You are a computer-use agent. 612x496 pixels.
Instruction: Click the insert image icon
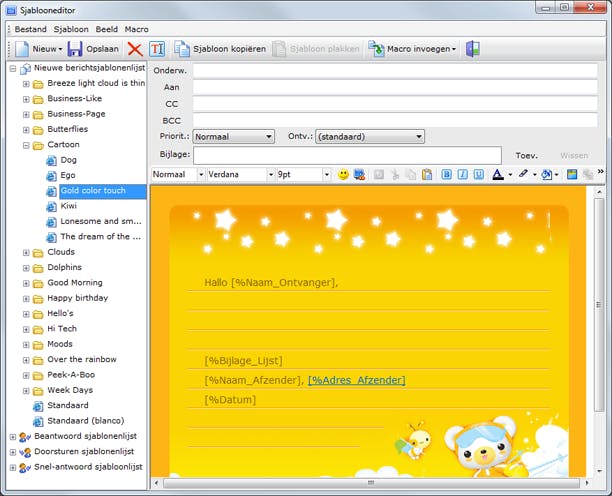[572, 174]
